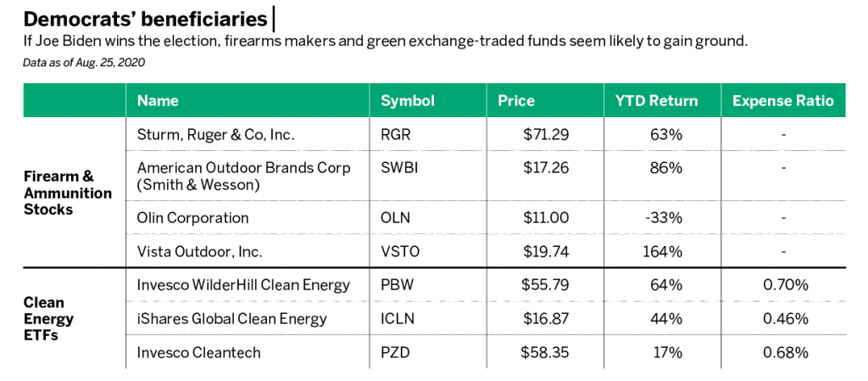The width and height of the screenshot is (868, 381).
Task: Select the Invesco Cleantech entry
Action: pyautogui.click(x=198, y=353)
